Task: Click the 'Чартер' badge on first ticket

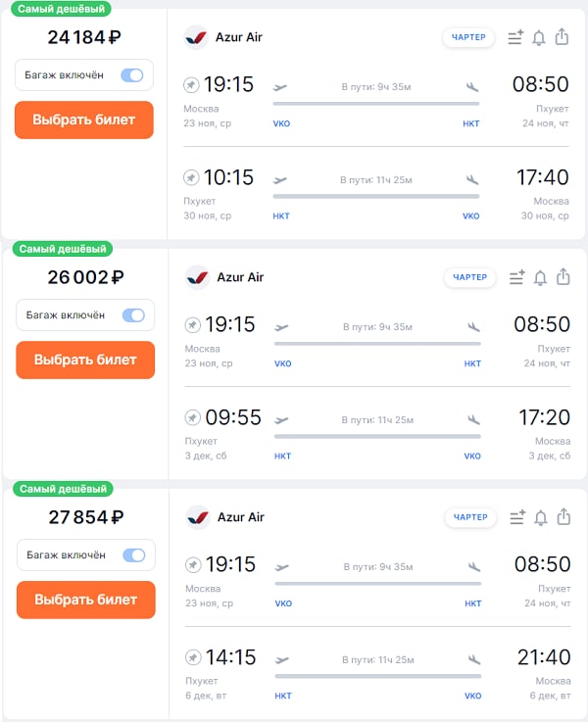Action: (468, 37)
